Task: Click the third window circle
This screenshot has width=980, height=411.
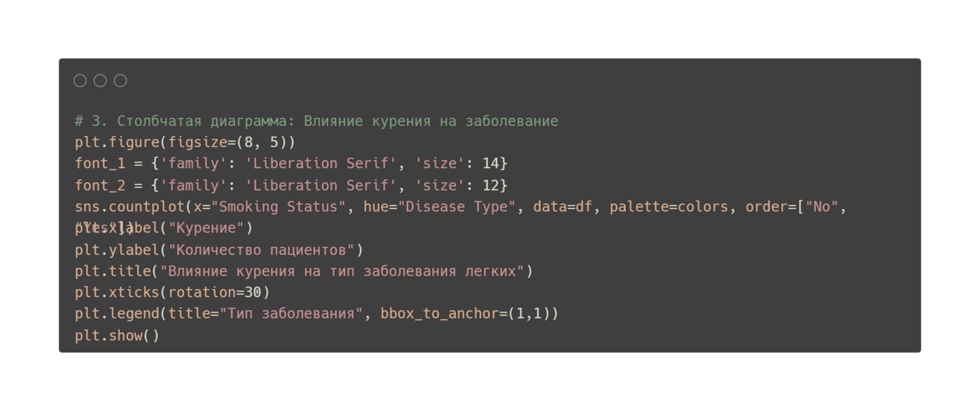Action: click(x=120, y=81)
